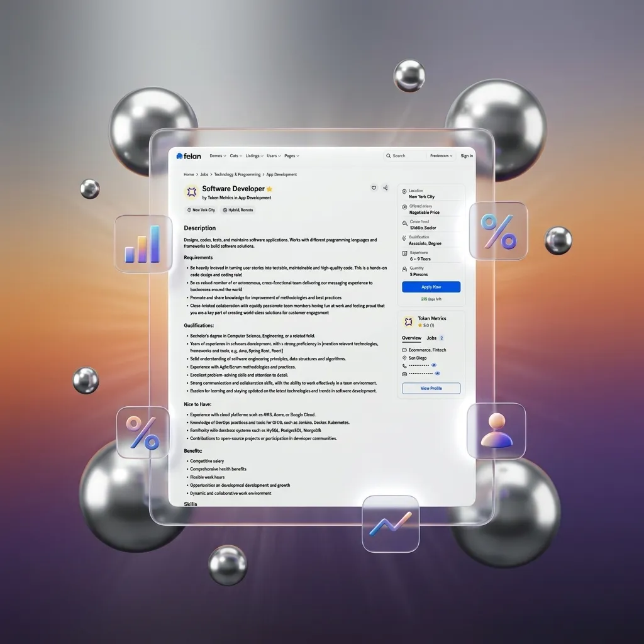Switch to the Jobs tab in company card

432,338
